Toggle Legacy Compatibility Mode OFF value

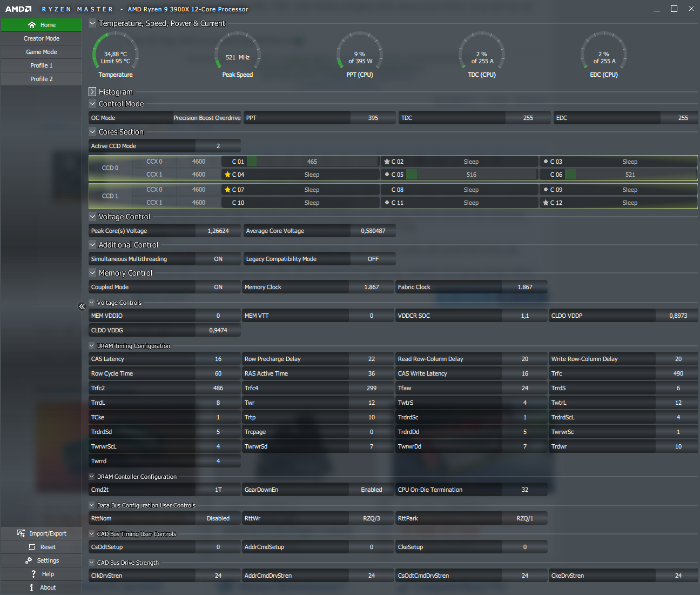point(373,259)
